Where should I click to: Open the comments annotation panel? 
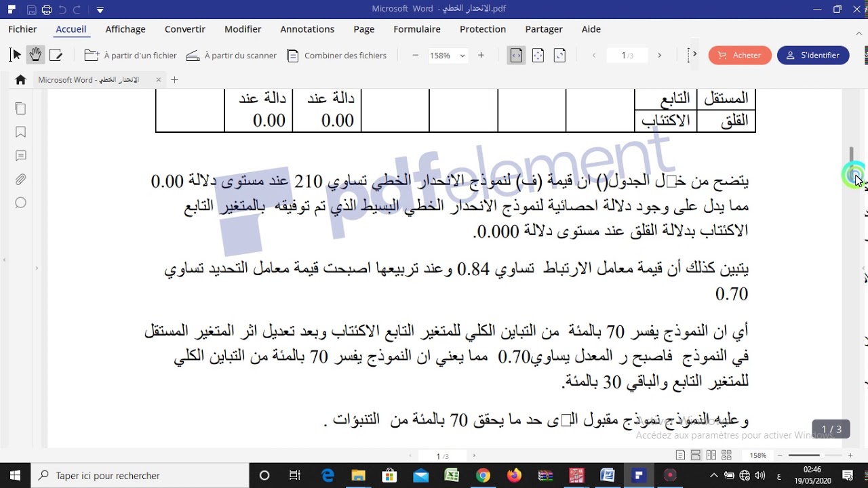20,156
